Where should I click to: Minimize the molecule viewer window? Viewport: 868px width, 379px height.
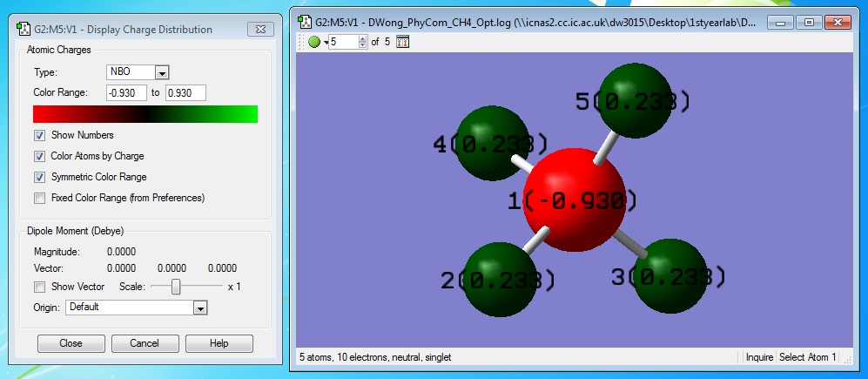tap(781, 22)
